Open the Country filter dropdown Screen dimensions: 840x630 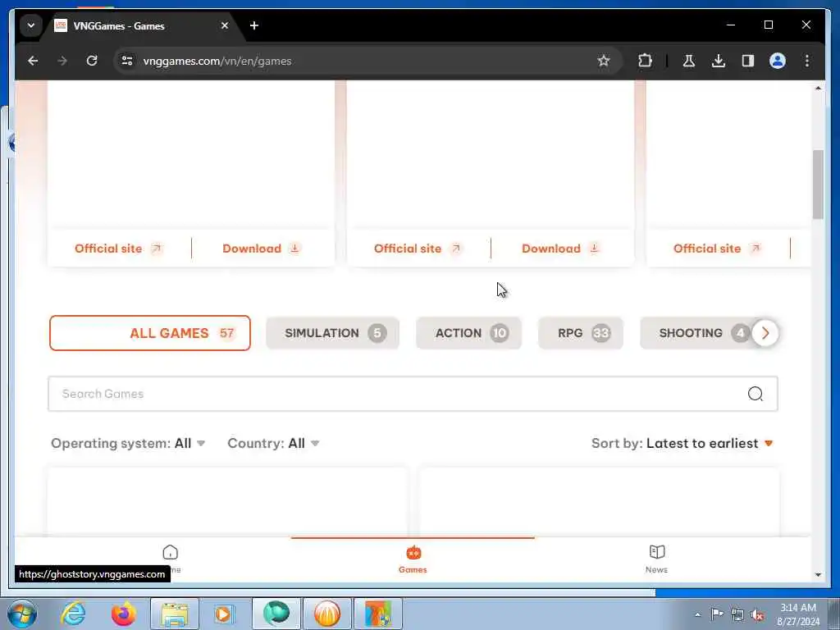pos(273,444)
